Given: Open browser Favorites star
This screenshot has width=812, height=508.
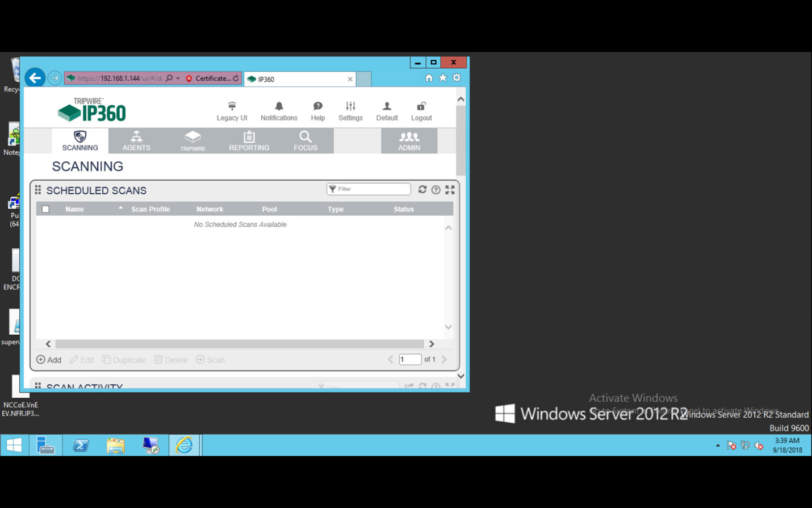Looking at the screenshot, I should click(x=443, y=78).
